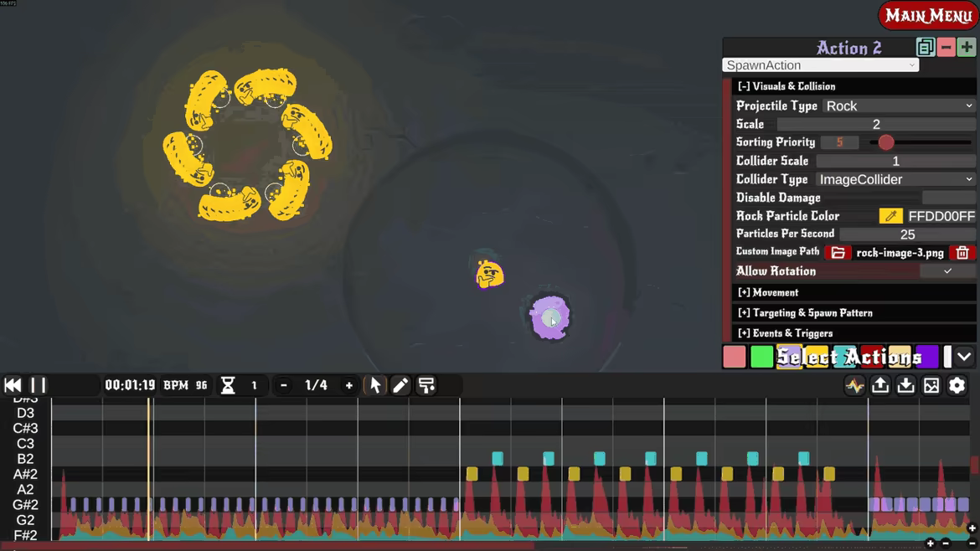
Task: Open editor settings gear
Action: tap(957, 385)
